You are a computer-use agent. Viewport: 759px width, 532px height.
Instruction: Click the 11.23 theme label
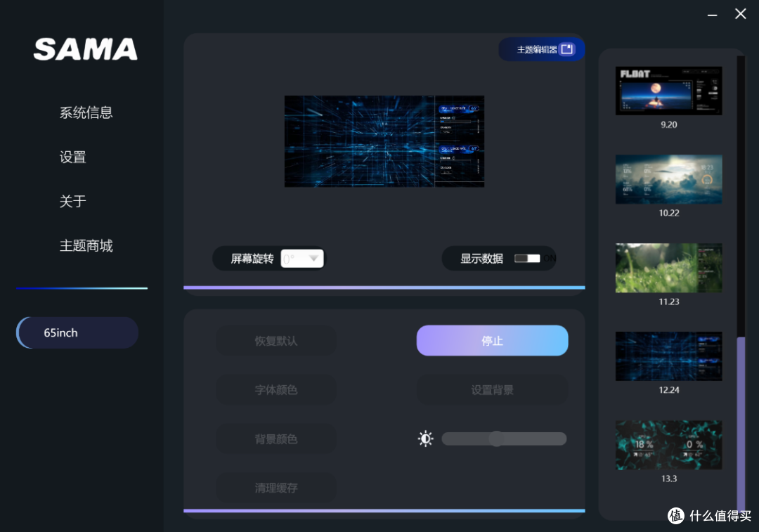(x=669, y=301)
